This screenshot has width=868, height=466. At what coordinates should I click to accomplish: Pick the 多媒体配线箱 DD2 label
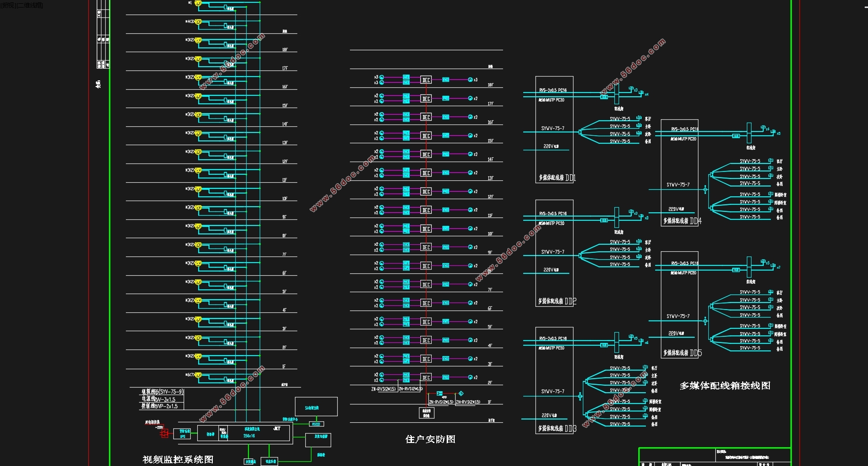pyautogui.click(x=557, y=302)
